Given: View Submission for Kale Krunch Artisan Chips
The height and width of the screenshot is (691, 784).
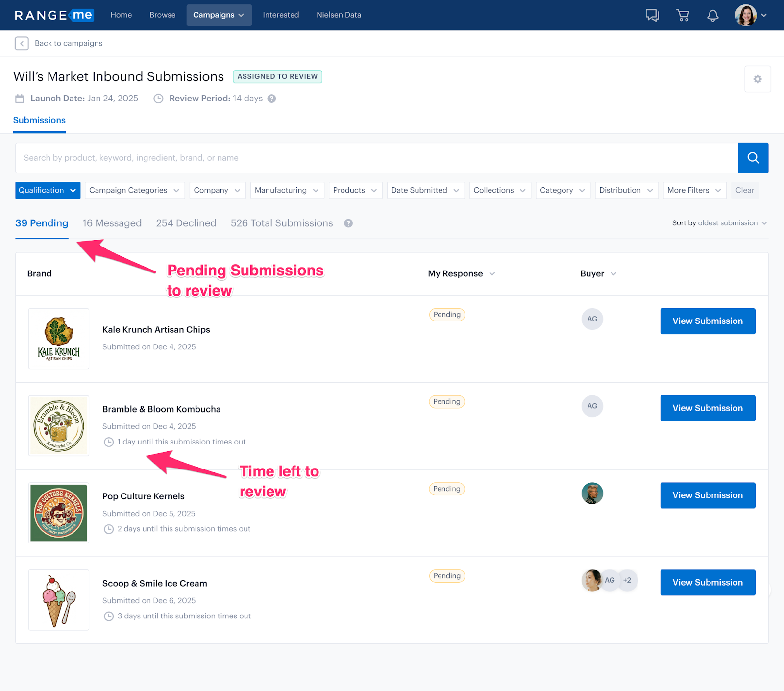Looking at the screenshot, I should click(x=707, y=321).
